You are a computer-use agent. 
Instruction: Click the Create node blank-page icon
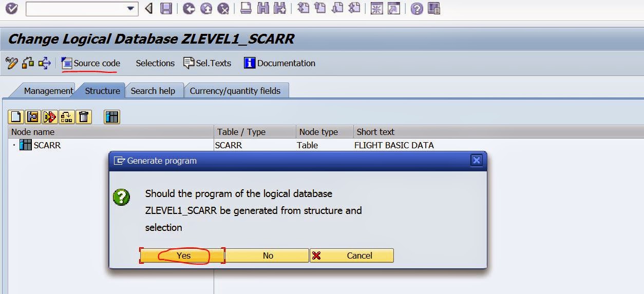coord(16,117)
